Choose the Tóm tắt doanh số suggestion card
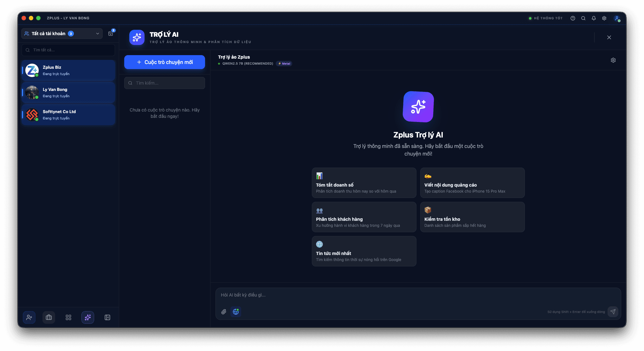The image size is (644, 351). tap(364, 183)
